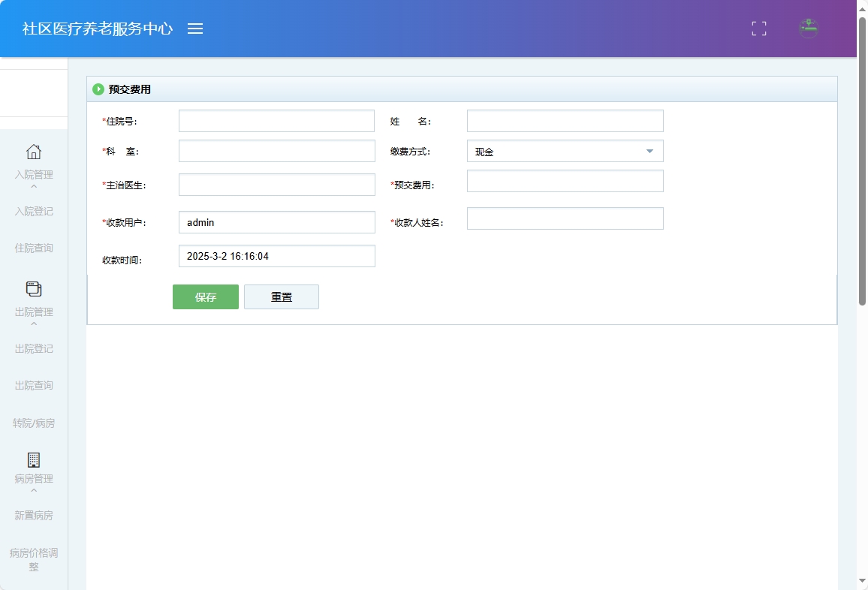Click the green arrow icon before 预交费用
868x590 pixels.
(98, 89)
